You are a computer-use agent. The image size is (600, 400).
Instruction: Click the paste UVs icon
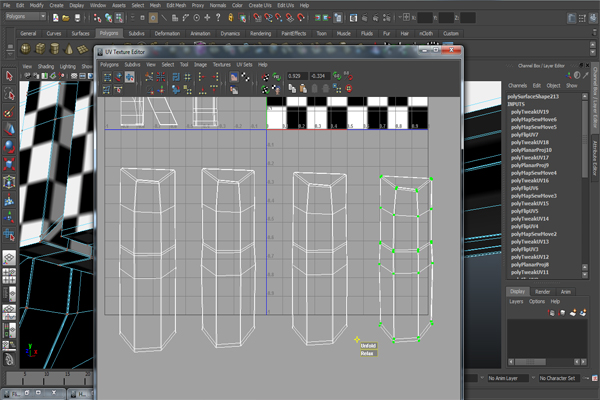pos(303,89)
